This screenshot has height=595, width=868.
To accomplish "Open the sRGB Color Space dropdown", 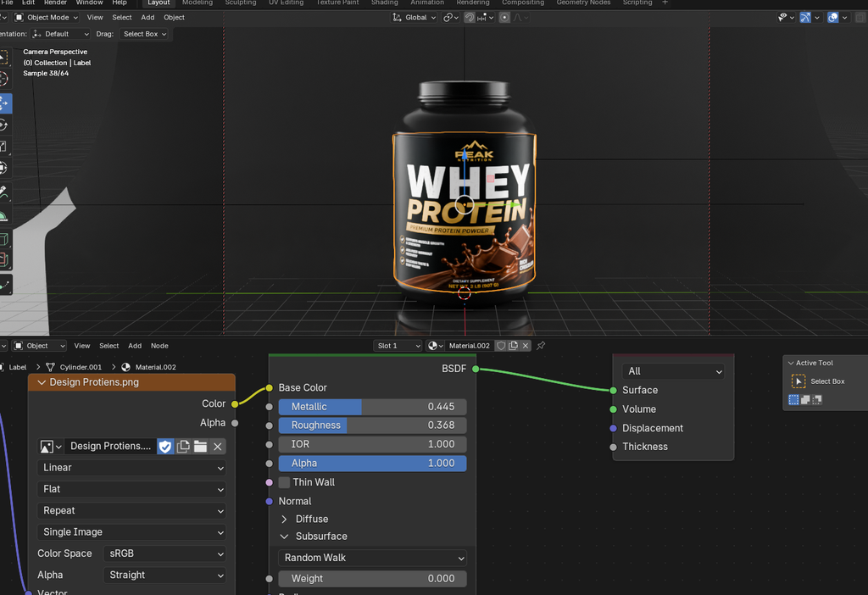I will point(165,553).
